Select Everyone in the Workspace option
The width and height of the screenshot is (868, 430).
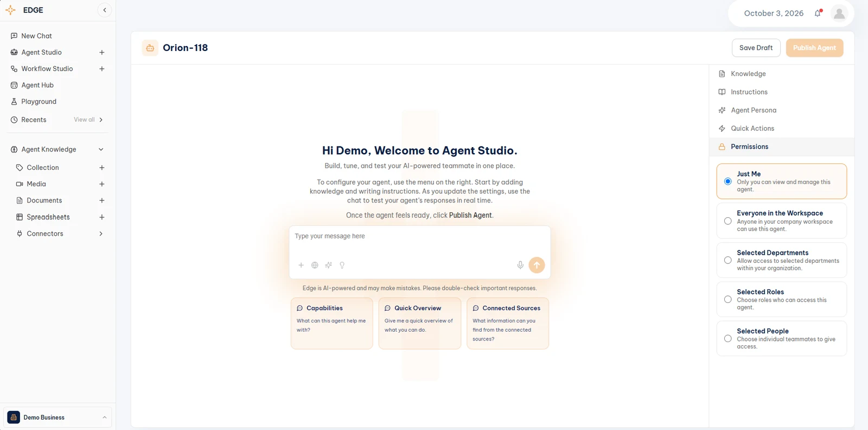pyautogui.click(x=782, y=221)
